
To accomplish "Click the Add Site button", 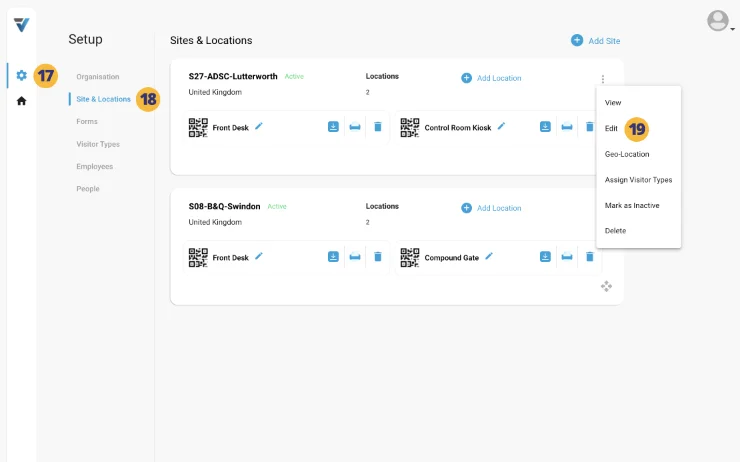I will pos(596,41).
